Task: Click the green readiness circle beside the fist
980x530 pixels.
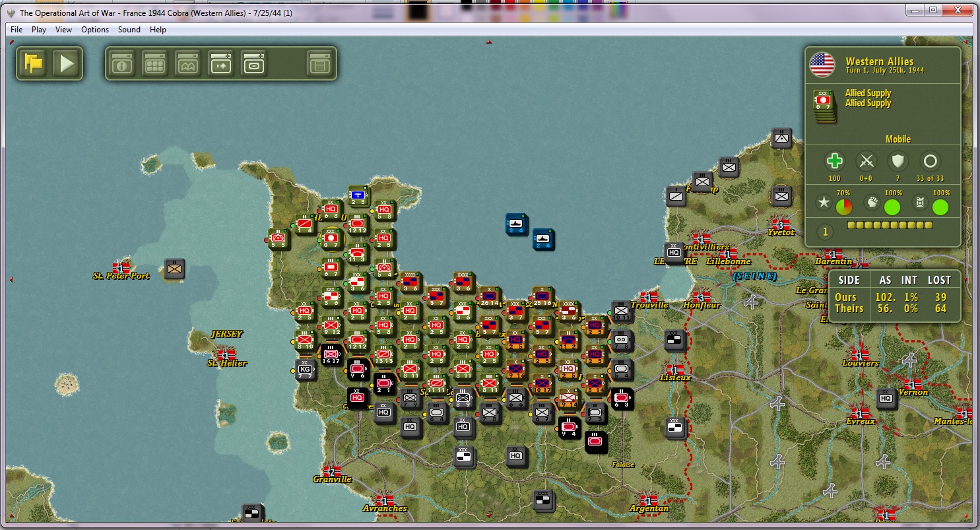Action: coord(893,207)
